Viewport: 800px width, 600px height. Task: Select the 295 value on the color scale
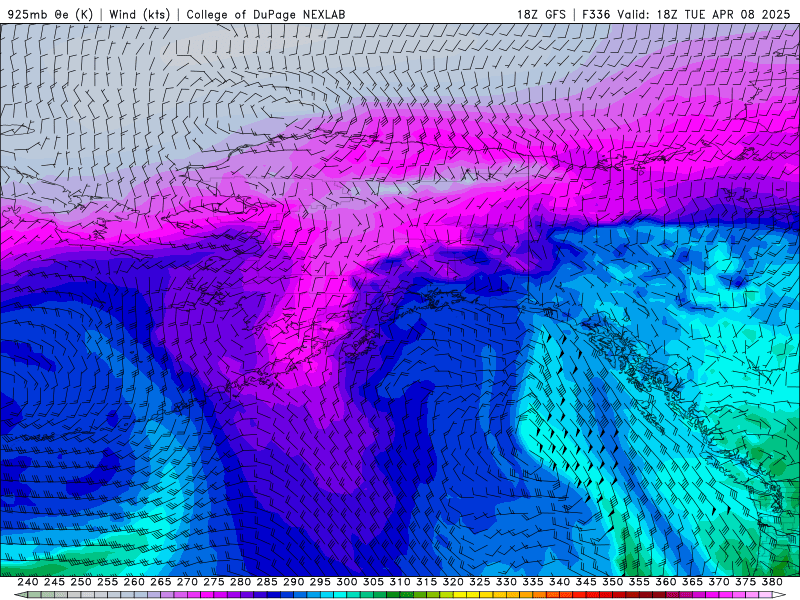[320, 582]
